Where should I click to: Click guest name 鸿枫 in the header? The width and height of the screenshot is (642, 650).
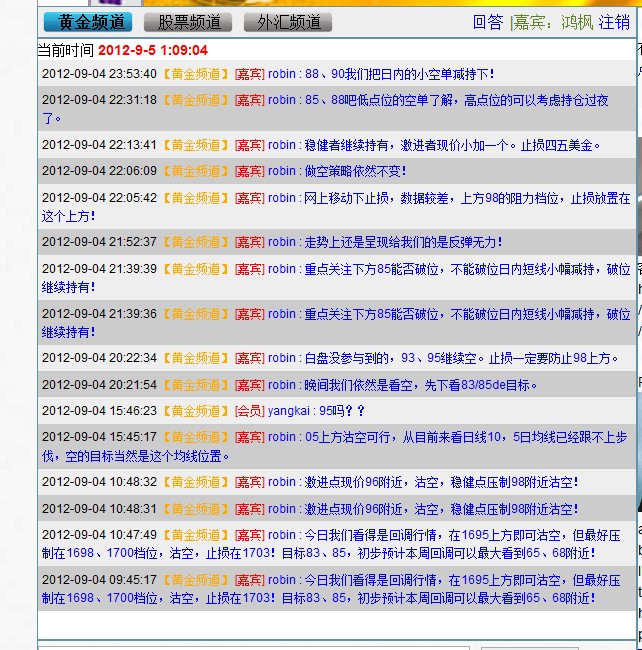click(x=576, y=22)
